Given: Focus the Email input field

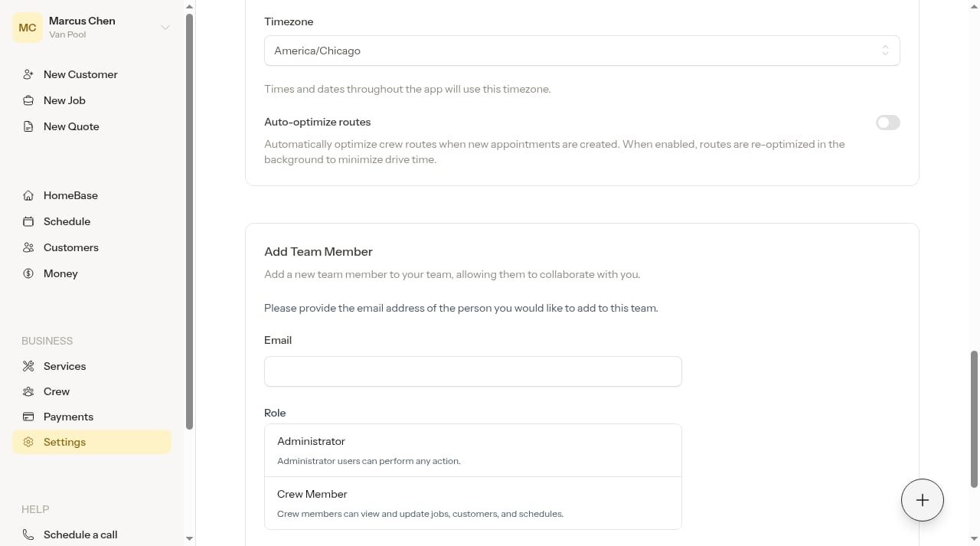Looking at the screenshot, I should click(473, 371).
